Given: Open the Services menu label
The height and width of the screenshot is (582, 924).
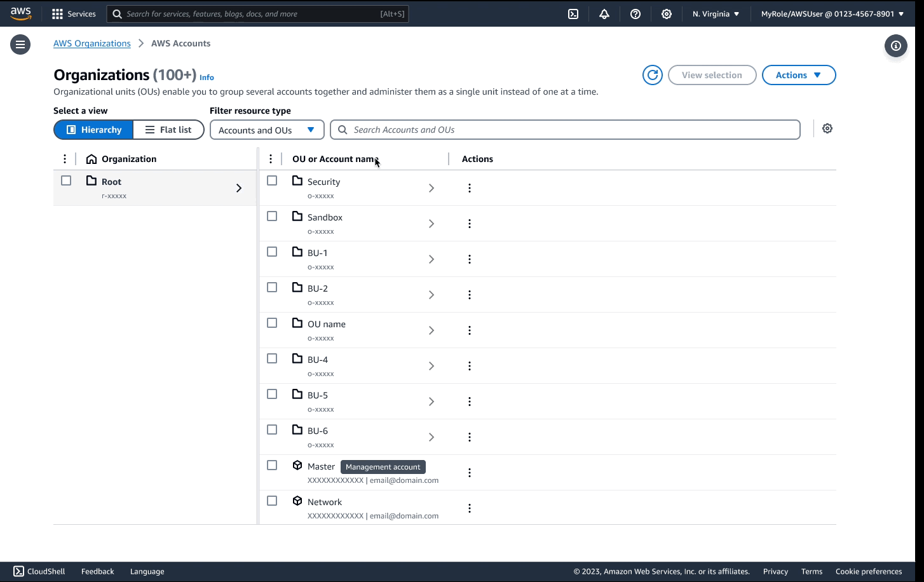Looking at the screenshot, I should point(81,14).
